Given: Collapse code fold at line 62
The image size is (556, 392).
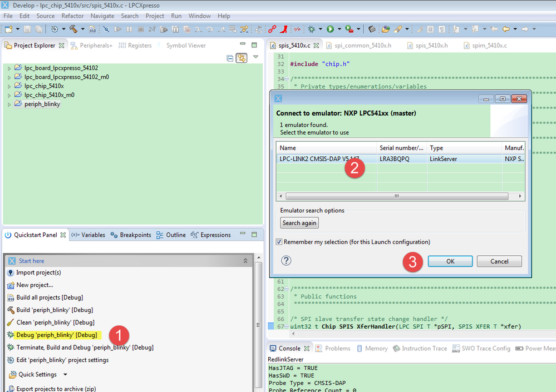Looking at the screenshot, I should click(287, 289).
